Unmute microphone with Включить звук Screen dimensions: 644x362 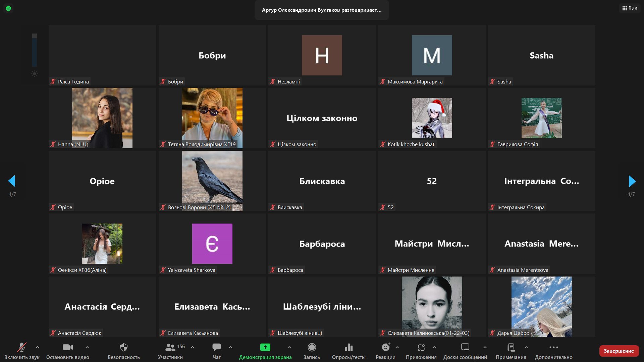click(x=22, y=348)
